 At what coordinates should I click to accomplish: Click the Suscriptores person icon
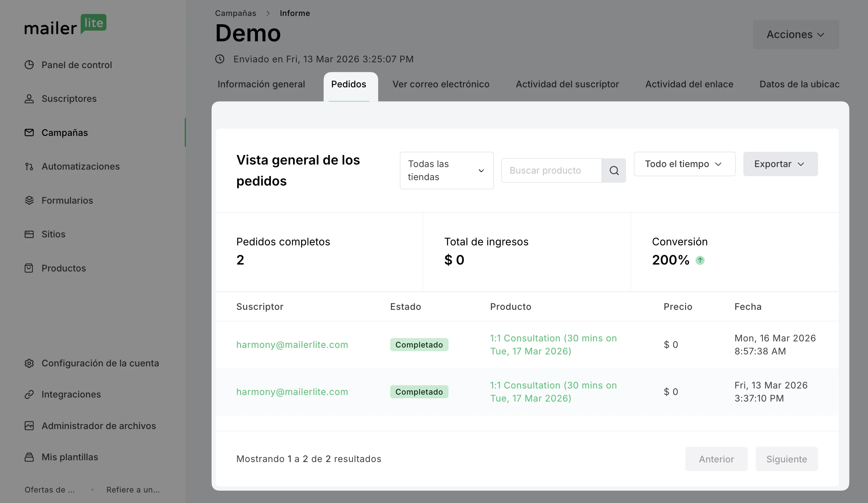coord(29,99)
